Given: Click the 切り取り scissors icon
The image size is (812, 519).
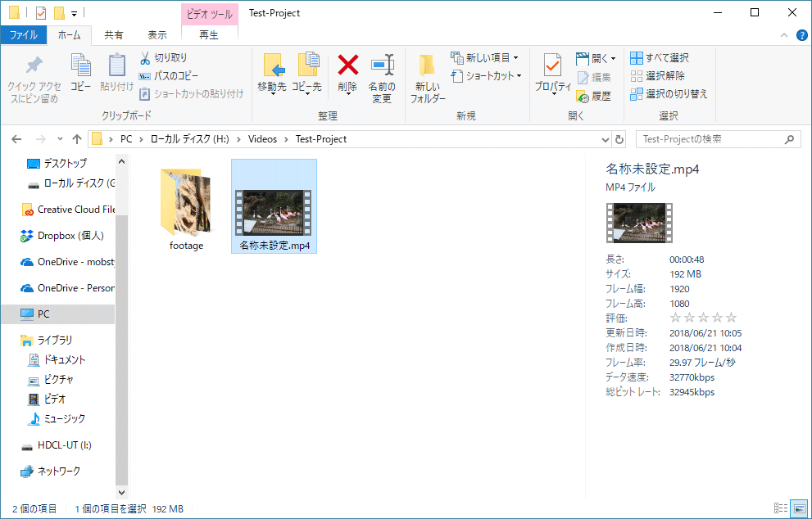Looking at the screenshot, I should coord(145,58).
